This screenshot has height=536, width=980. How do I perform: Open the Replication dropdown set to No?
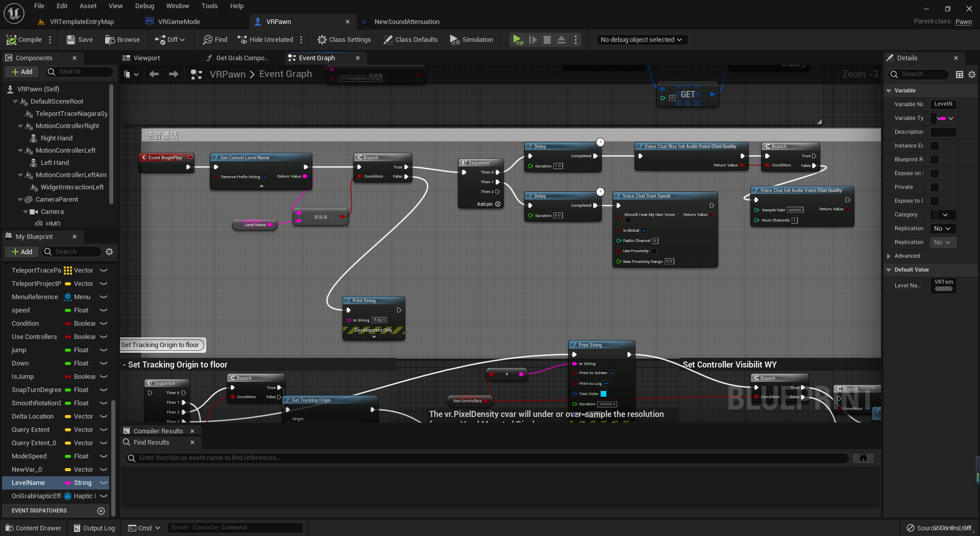(x=943, y=229)
